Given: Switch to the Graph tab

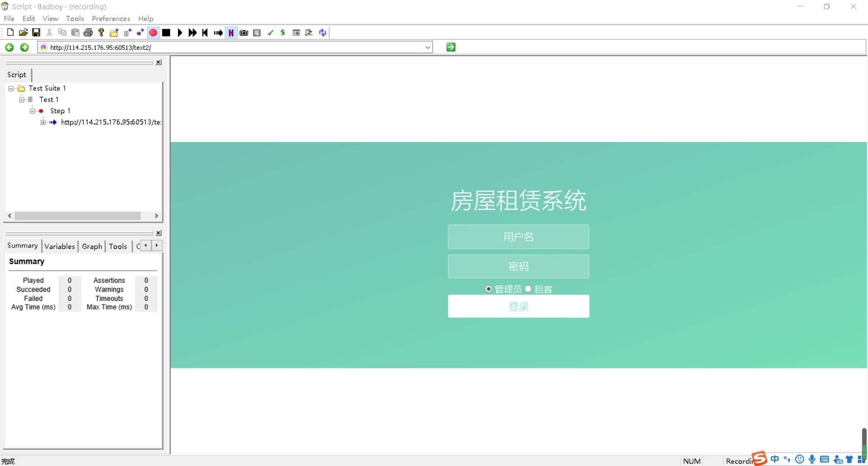Looking at the screenshot, I should 92,247.
